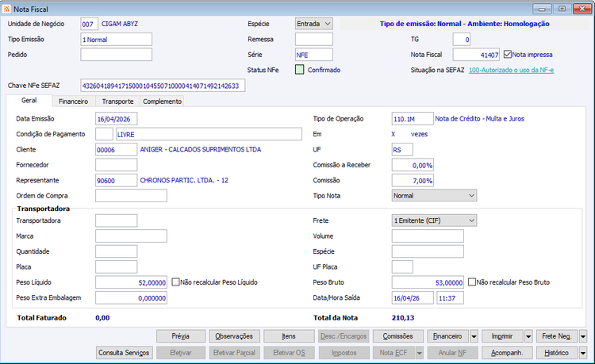The height and width of the screenshot is (364, 595).
Task: Open the Histórico button dropdown arrow
Action: pyautogui.click(x=583, y=353)
